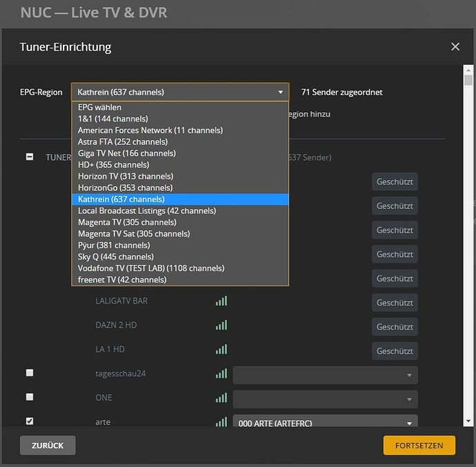Enable the tagesschau24 channel checkbox
The height and width of the screenshot is (467, 476).
point(30,372)
